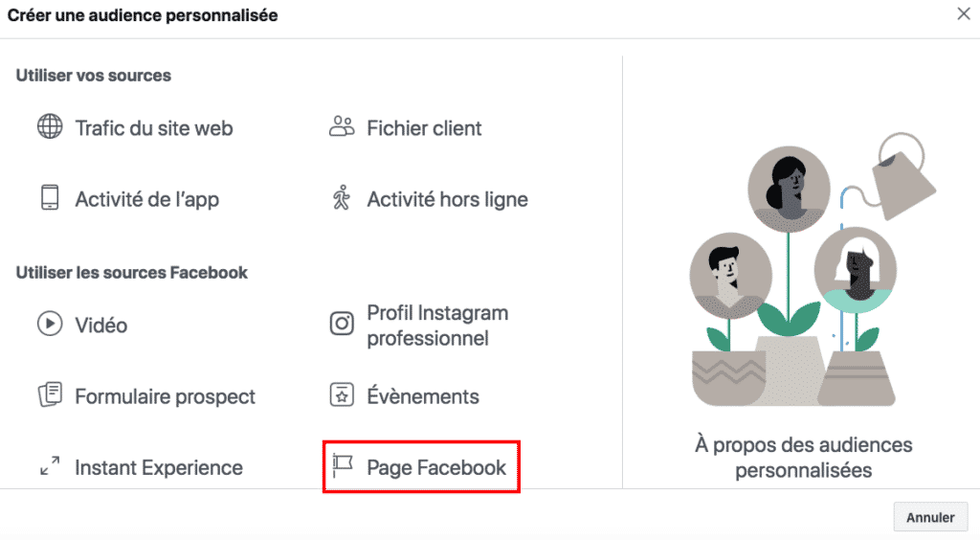980x540 pixels.
Task: Click the video play icon
Action: [x=50, y=325]
